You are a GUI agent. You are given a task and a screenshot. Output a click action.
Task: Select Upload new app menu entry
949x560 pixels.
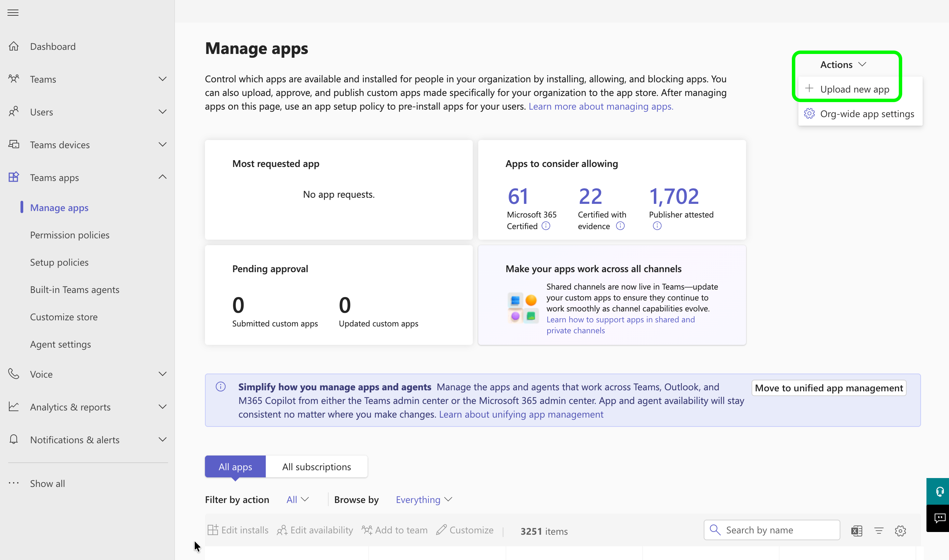860,89
